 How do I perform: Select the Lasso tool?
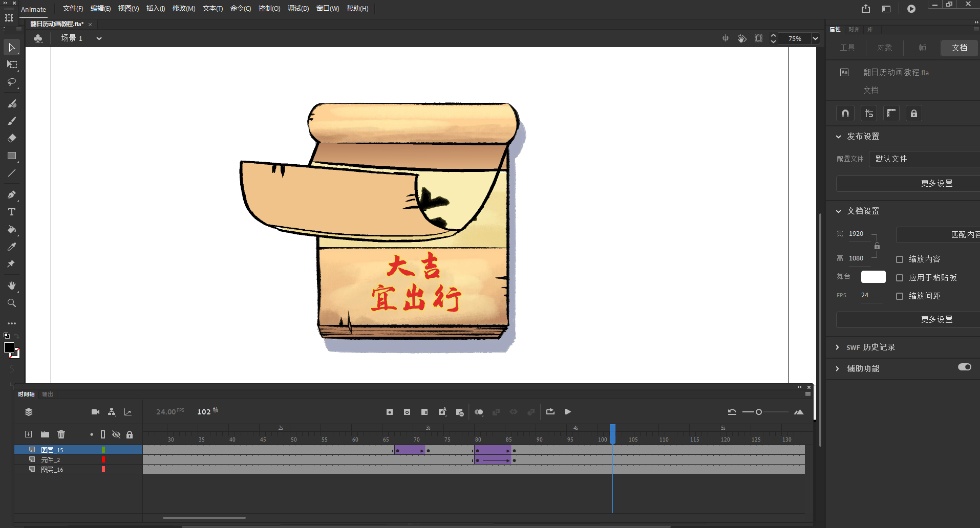12,82
